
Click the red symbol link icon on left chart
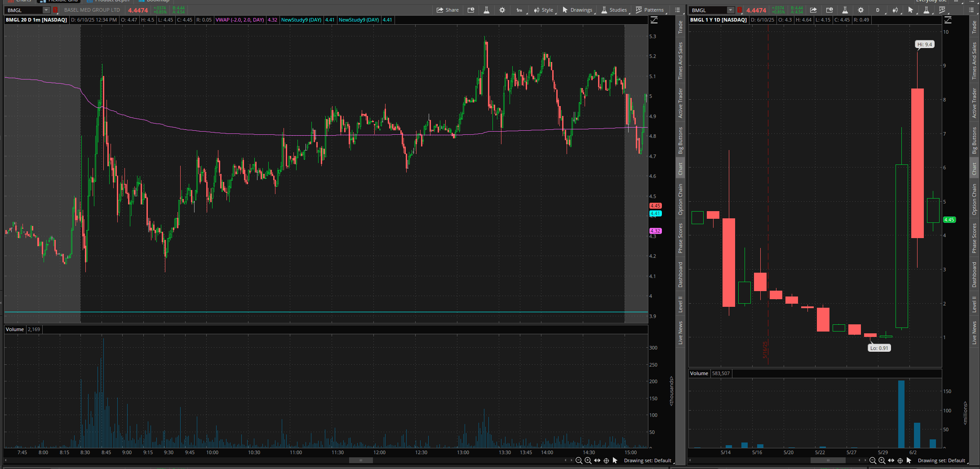(x=55, y=10)
